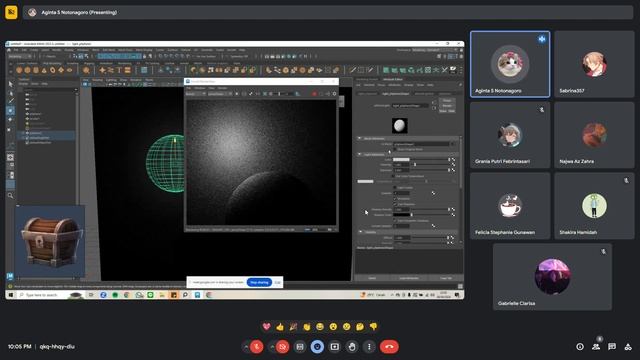Send the thumbs up reaction
Screen dimensions: 640x360
[280, 327]
